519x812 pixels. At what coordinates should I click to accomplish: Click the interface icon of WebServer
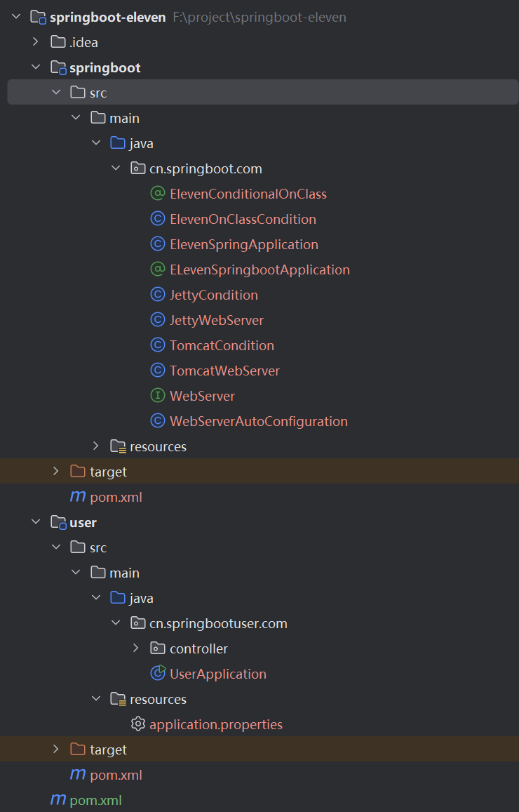point(157,396)
